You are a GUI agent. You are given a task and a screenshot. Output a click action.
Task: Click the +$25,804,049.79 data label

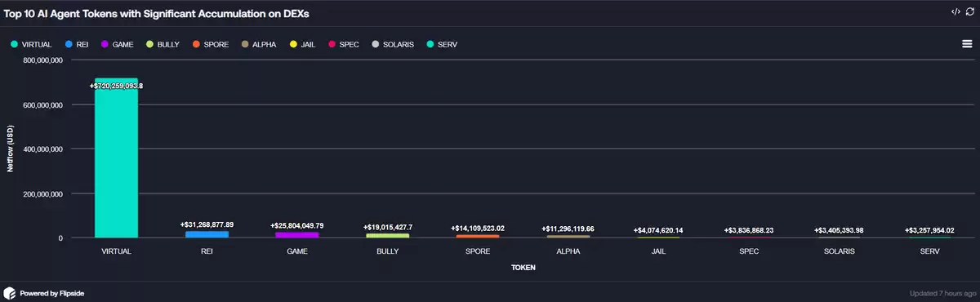297,225
